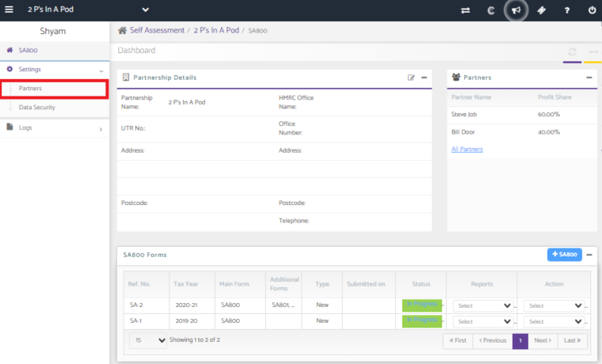
Task: Click the Partners group icon
Action: 456,77
